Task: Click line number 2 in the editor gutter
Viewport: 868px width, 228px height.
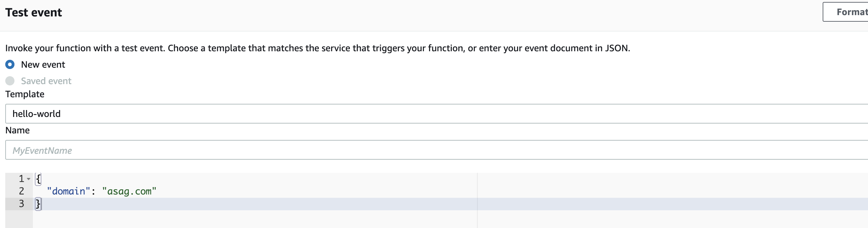Action: (21, 191)
